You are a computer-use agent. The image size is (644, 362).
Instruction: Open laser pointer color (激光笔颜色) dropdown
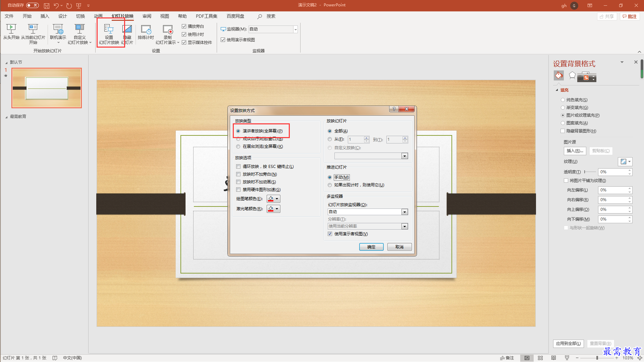(x=277, y=209)
